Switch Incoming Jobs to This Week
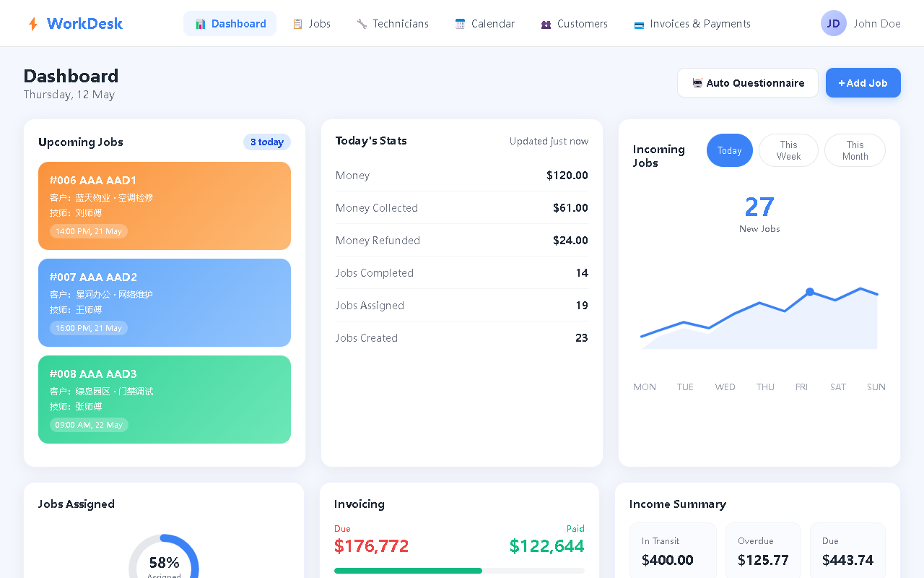 [x=788, y=150]
